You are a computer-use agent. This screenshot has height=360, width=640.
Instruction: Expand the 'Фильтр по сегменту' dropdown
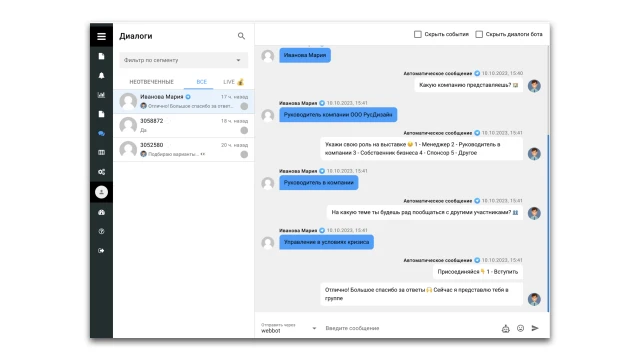[184, 60]
